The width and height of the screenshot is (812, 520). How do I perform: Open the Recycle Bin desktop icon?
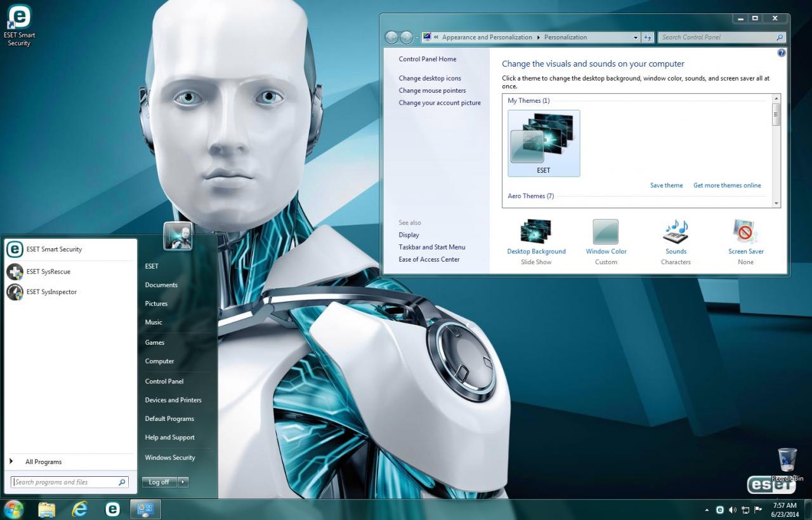[x=787, y=465]
